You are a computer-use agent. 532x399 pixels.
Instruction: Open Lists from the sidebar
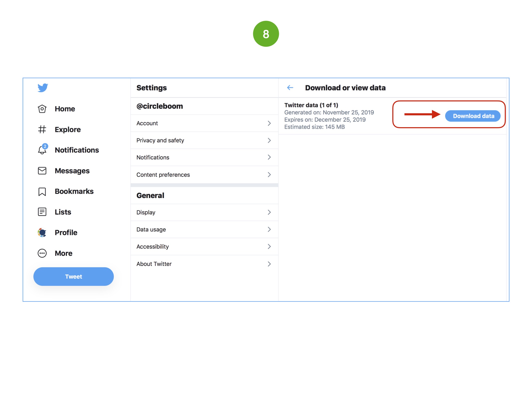pos(63,212)
